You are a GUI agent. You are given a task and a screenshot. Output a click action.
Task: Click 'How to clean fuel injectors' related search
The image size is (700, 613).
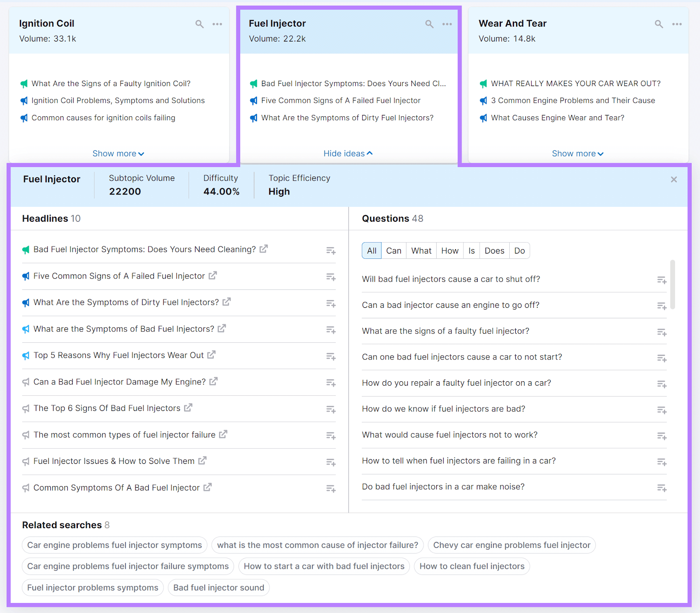(472, 566)
